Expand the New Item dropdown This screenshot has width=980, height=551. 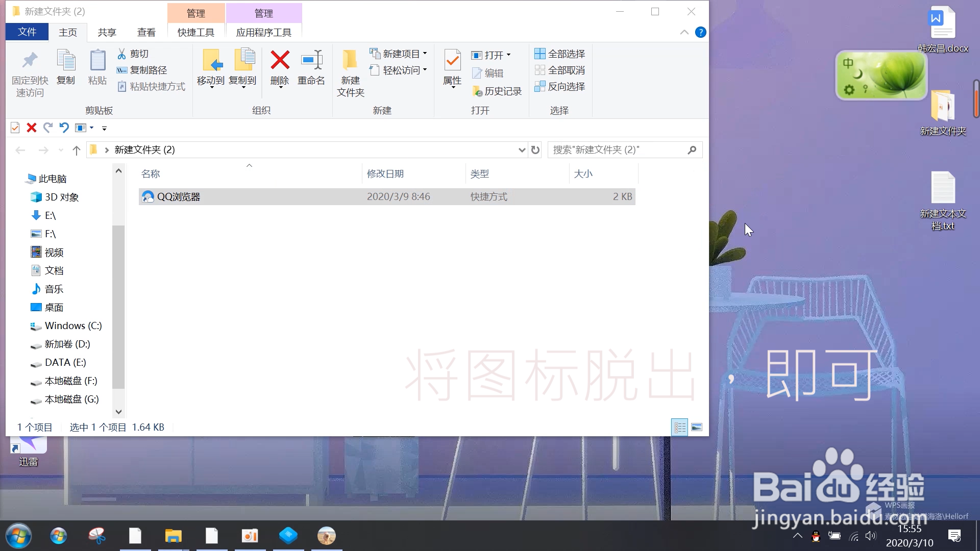click(x=425, y=54)
